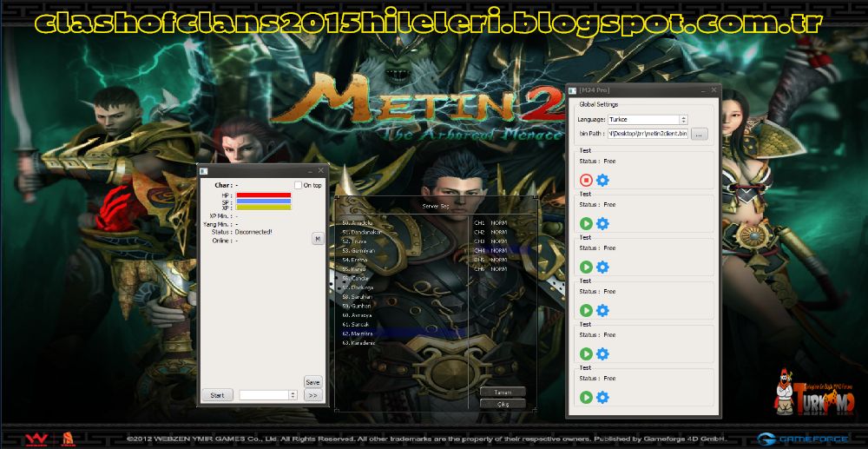Confirm server selection with Tamam

502,392
